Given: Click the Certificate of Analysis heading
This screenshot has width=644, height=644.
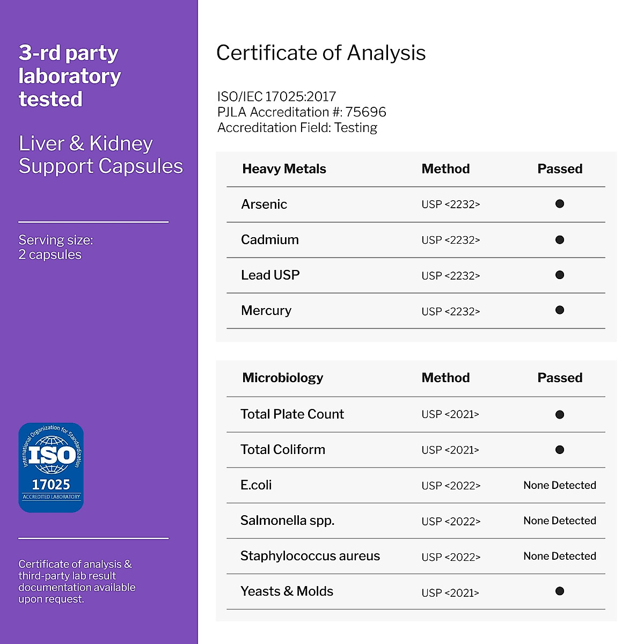Looking at the screenshot, I should tap(321, 53).
